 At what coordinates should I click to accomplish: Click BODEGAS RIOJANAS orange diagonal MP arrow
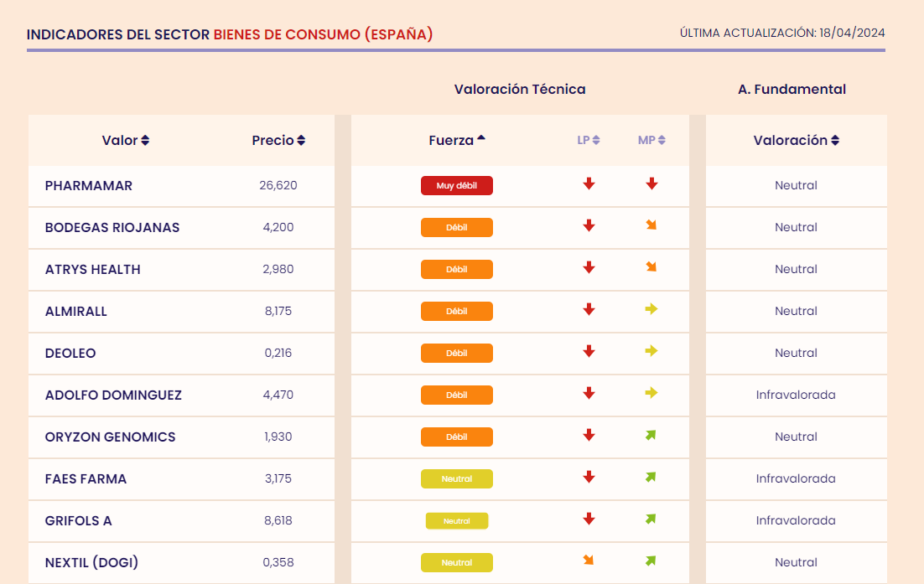pyautogui.click(x=651, y=225)
